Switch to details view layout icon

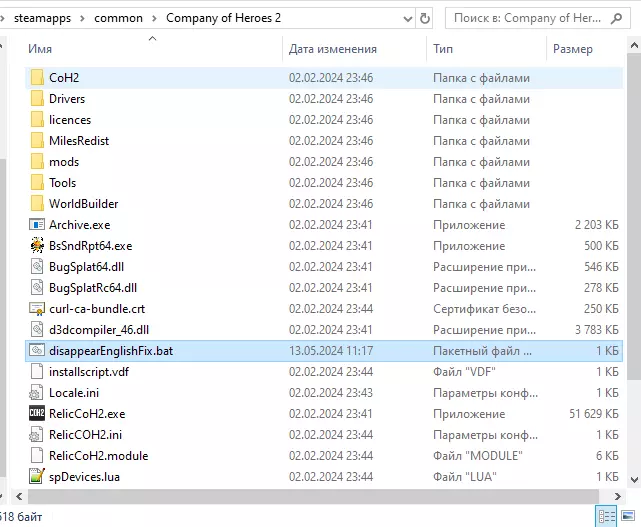(x=606, y=516)
